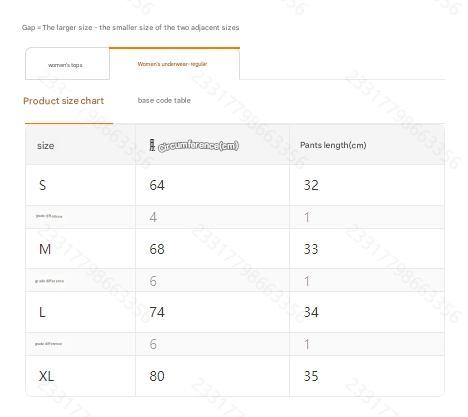The height and width of the screenshot is (417, 468).
Task: Click circumference value 68 for size M
Action: pyautogui.click(x=157, y=249)
